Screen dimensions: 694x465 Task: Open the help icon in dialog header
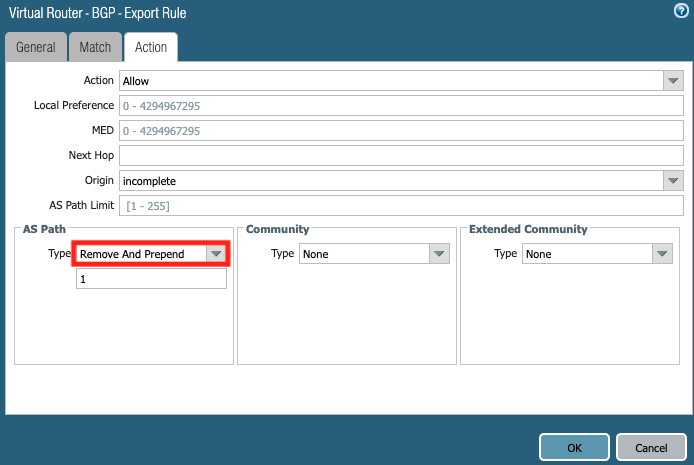click(x=681, y=11)
